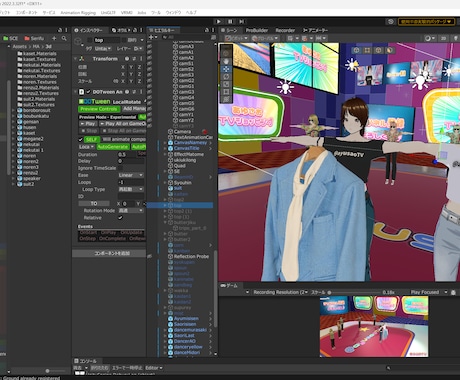Toggle the checkbox left of SELF
This screenshot has width=460, height=380.
click(x=80, y=139)
